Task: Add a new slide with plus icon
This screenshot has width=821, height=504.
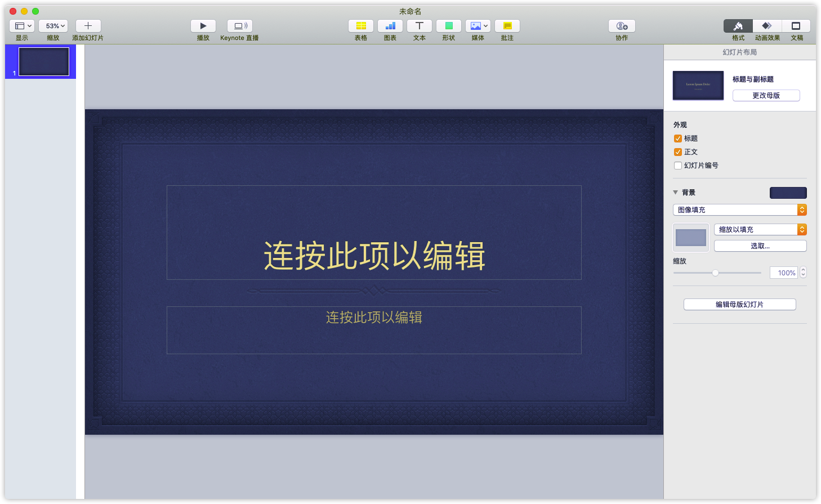Action: (x=88, y=26)
